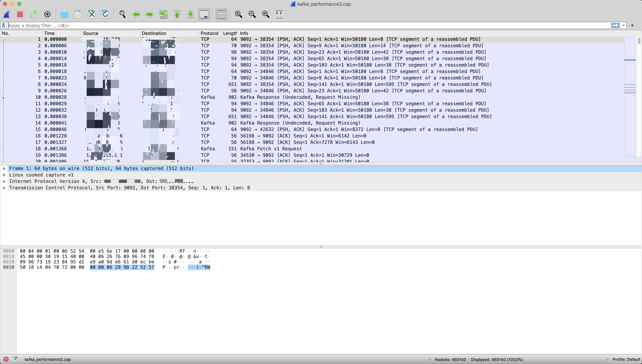Click the start capture shark fin icon
Image resolution: width=642 pixels, height=364 pixels.
pos(7,14)
